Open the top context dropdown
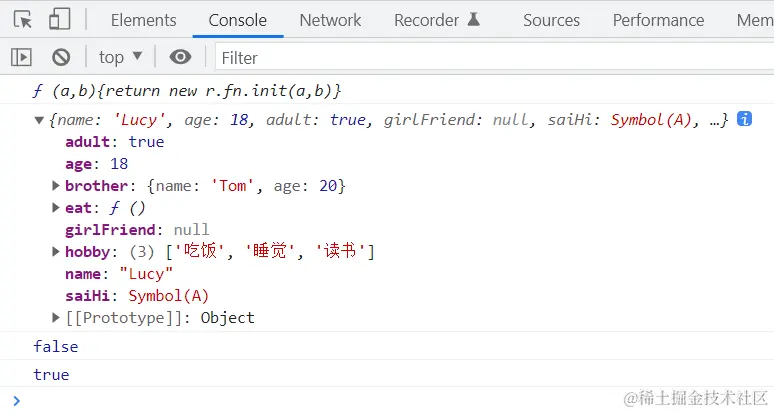This screenshot has height=413, width=774. click(120, 57)
